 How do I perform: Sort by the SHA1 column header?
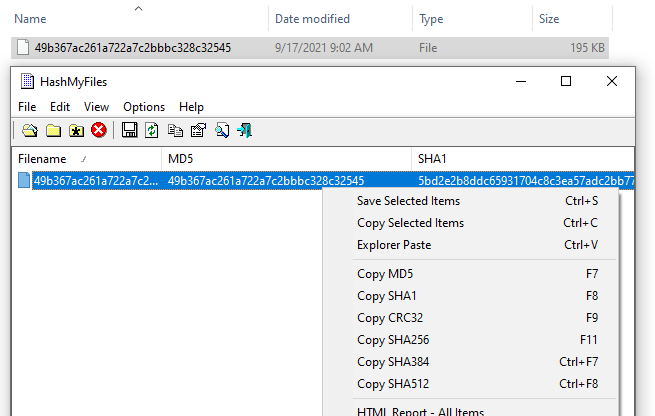coord(432,159)
